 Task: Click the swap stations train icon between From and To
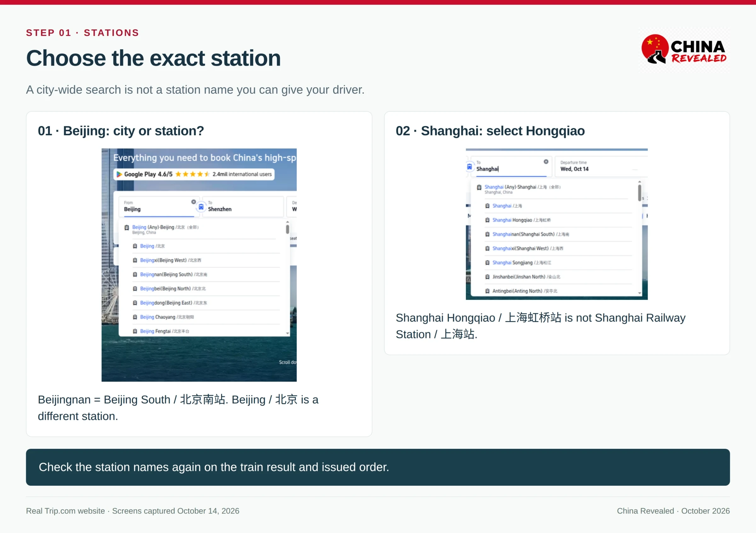(x=201, y=207)
